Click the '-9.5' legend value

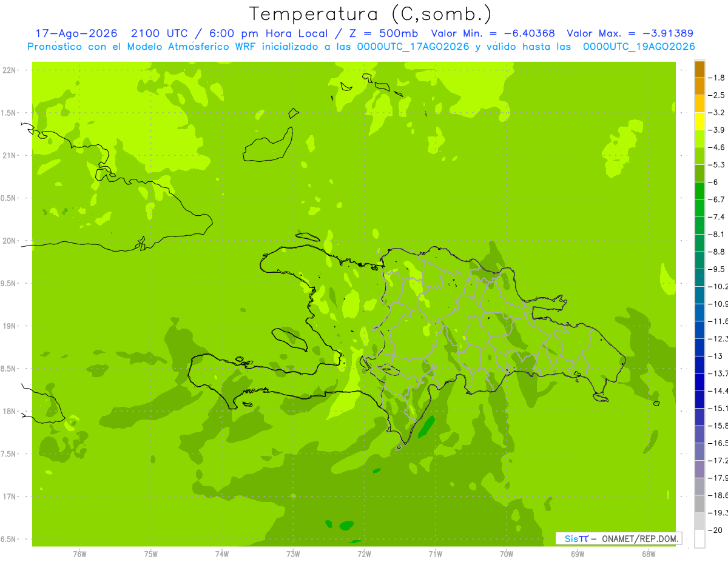tap(716, 269)
